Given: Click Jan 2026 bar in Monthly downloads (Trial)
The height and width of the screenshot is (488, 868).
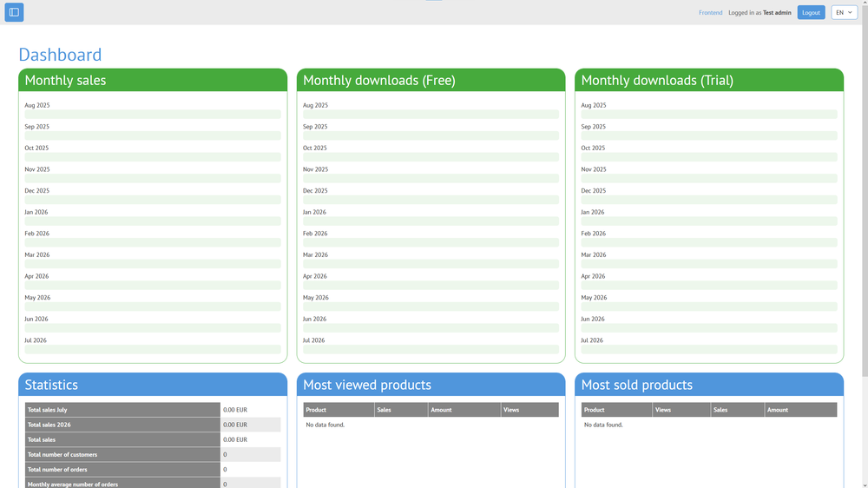Looking at the screenshot, I should coord(709,221).
